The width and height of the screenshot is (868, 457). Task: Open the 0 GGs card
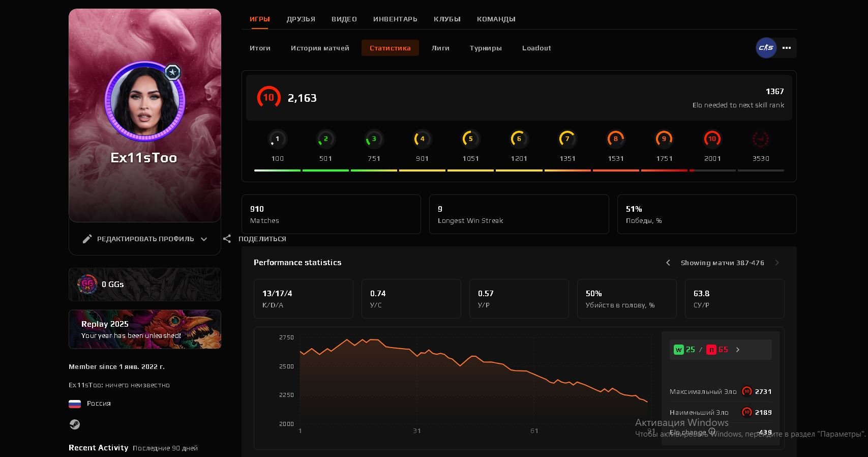pyautogui.click(x=145, y=284)
